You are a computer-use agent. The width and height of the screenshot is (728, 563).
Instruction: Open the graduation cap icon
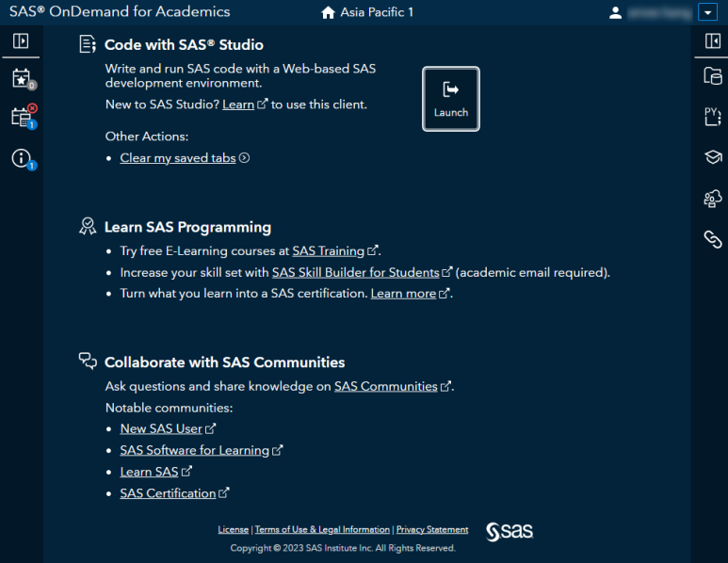pos(712,157)
